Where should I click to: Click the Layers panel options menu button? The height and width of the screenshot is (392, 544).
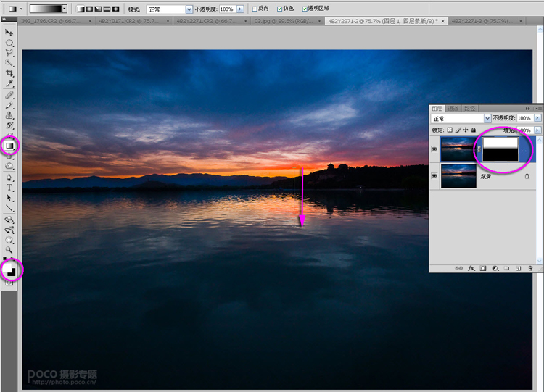tap(537, 108)
